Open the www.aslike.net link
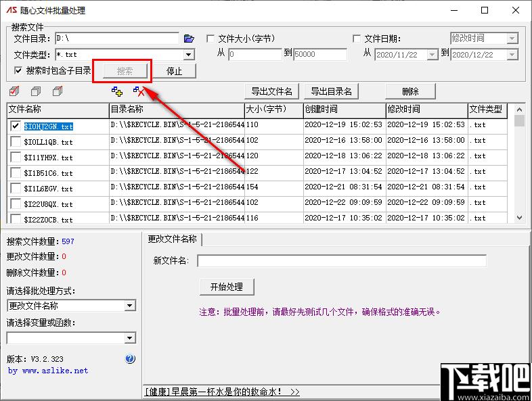 pyautogui.click(x=55, y=371)
